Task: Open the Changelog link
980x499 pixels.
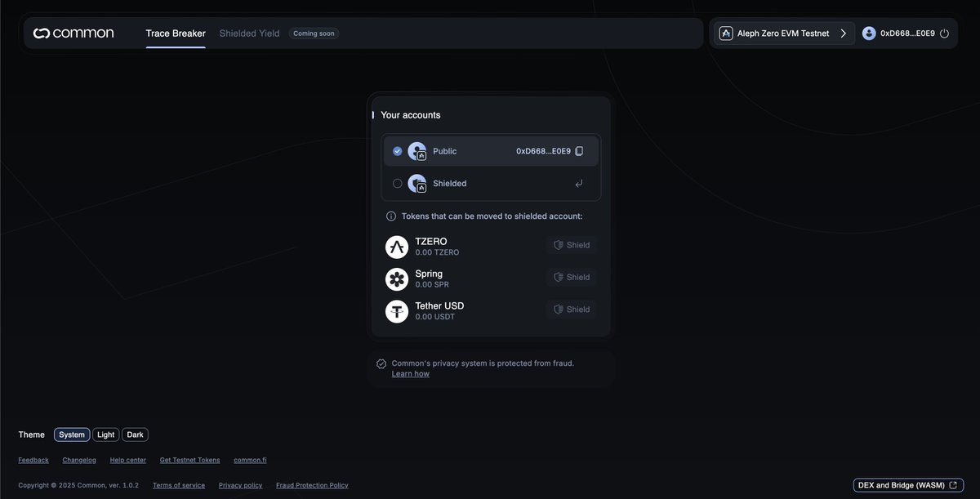Action: tap(79, 460)
